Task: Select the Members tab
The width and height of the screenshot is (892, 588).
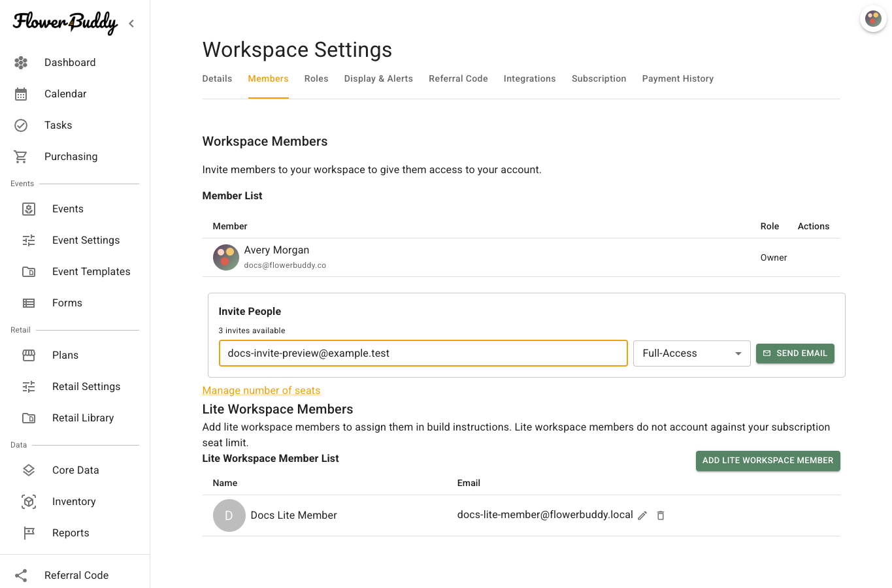Action: (268, 78)
